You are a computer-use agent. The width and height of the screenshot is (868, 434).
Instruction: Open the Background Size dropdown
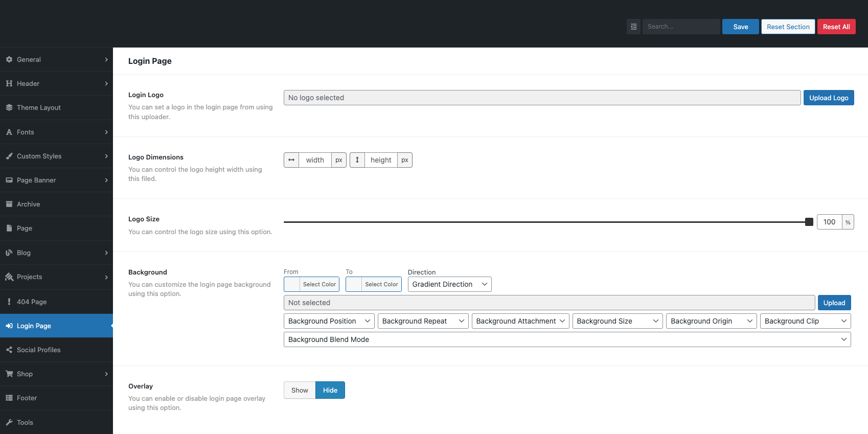(617, 321)
